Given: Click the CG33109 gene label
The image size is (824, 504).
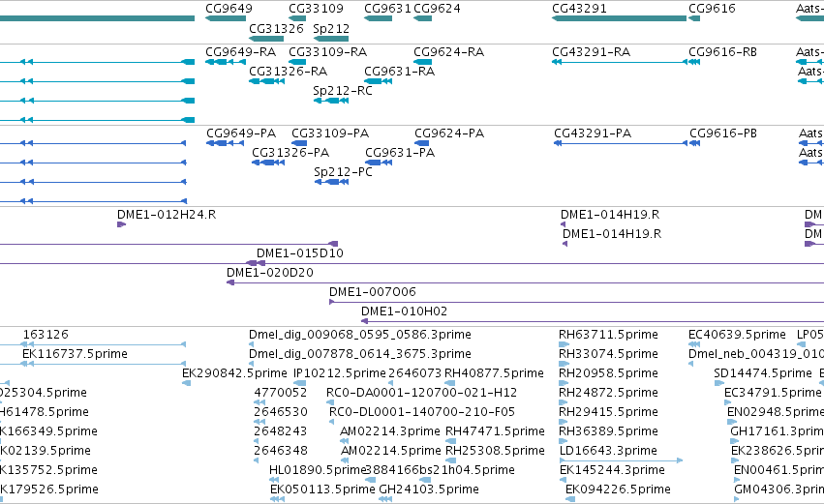Looking at the screenshot, I should coord(316,9).
